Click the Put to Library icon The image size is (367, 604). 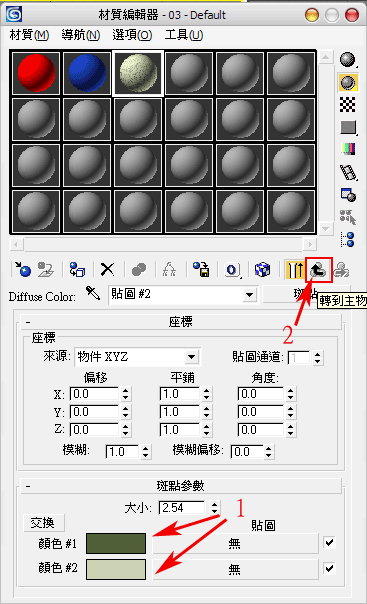pyautogui.click(x=201, y=269)
